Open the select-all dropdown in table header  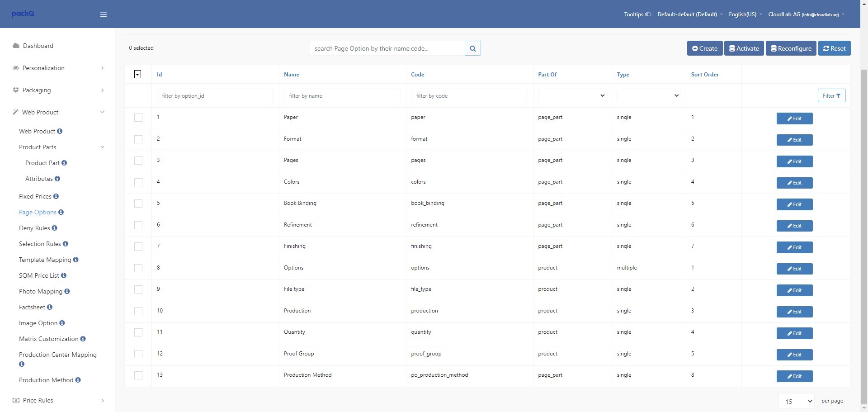click(138, 74)
